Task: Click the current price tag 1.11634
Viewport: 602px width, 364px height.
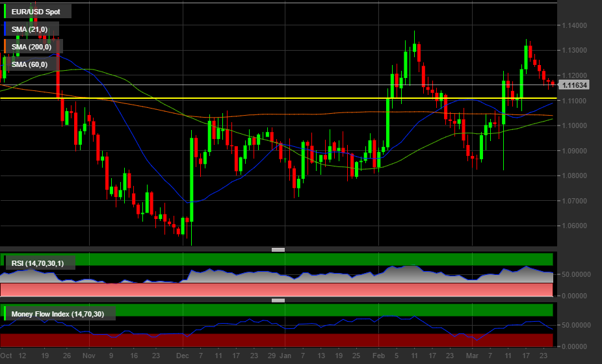Action: click(x=575, y=85)
